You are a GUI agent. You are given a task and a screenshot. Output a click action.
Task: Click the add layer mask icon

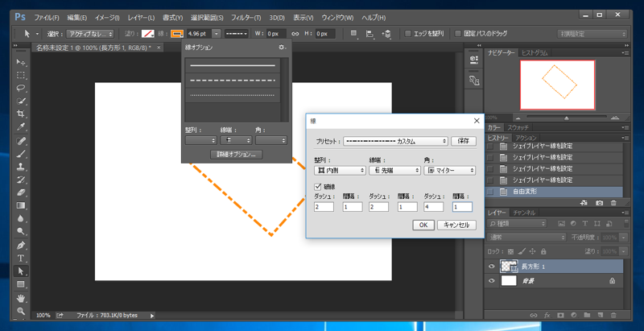point(559,315)
